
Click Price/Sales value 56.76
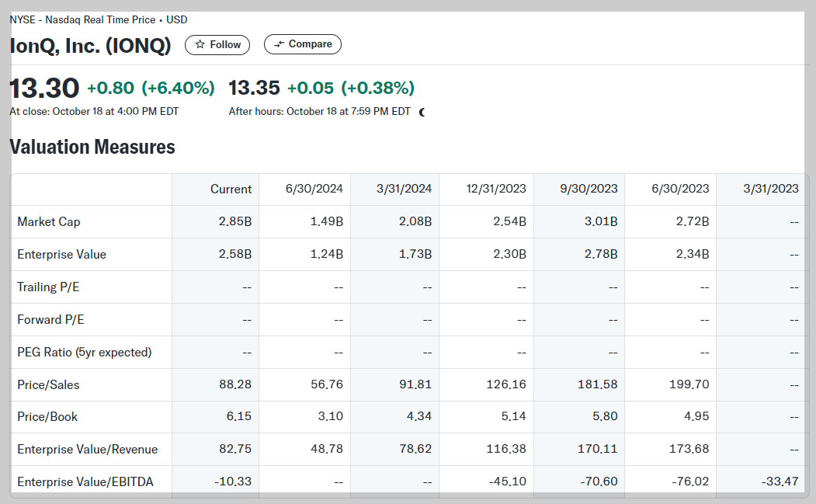[x=327, y=384]
